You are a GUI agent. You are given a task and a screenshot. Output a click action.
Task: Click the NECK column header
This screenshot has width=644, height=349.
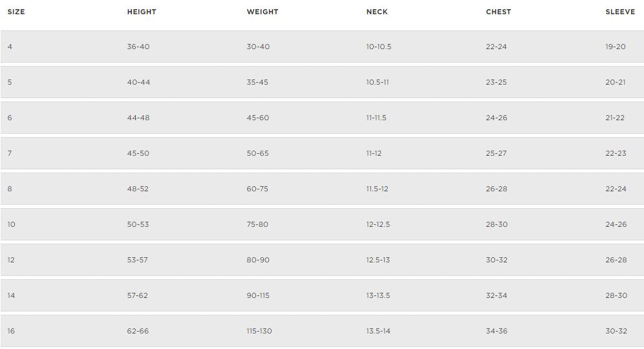tap(377, 12)
